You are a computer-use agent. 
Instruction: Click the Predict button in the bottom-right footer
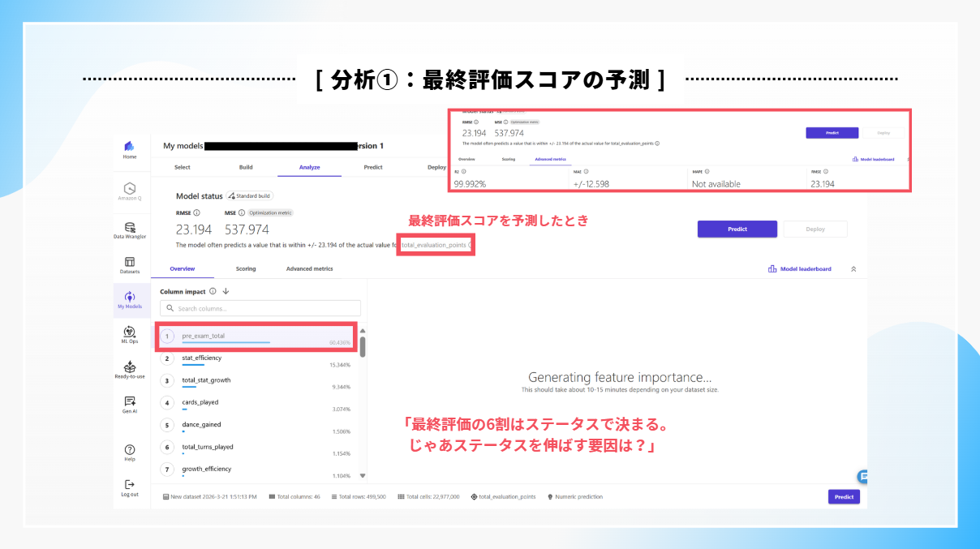point(844,496)
